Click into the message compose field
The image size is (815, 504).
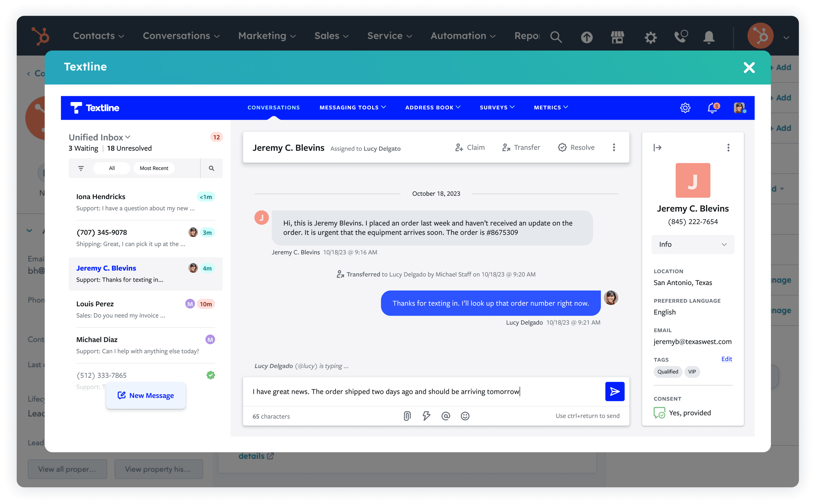pos(424,391)
